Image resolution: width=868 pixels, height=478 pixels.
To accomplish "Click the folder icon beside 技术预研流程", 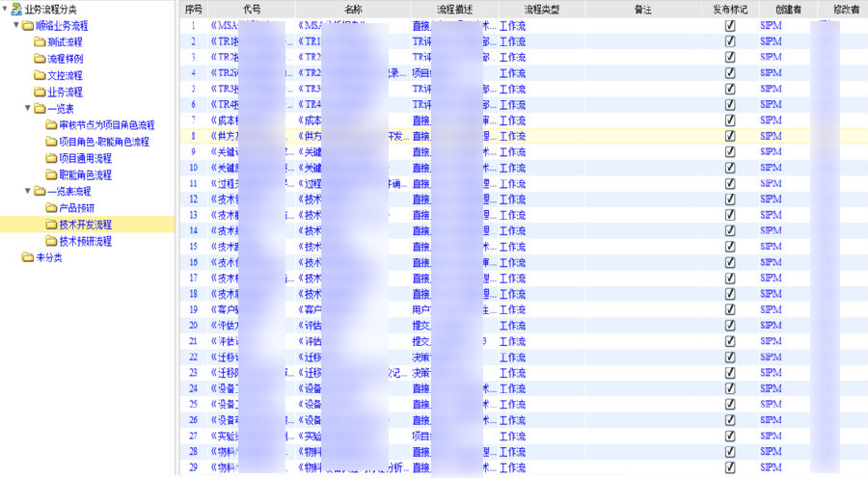I will click(51, 241).
